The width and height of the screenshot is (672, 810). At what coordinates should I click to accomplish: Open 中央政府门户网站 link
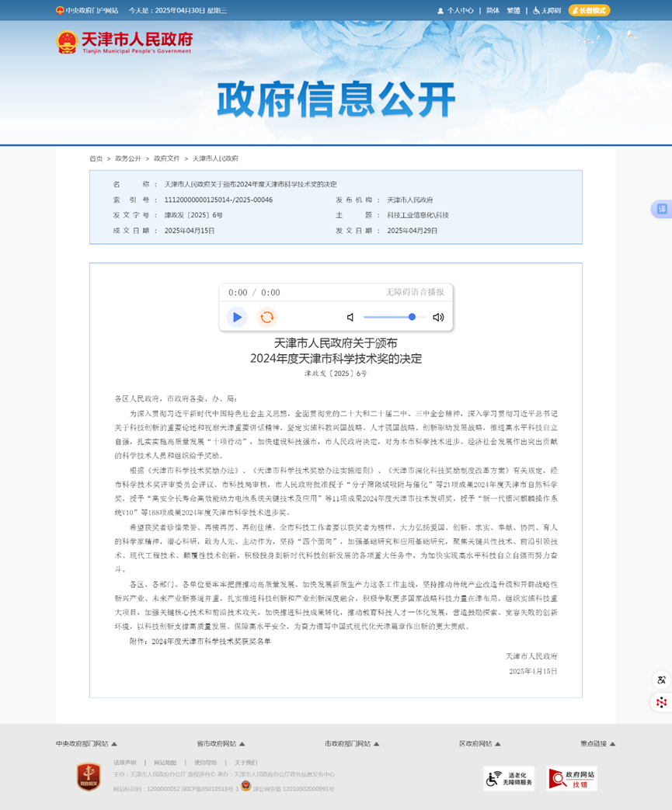click(87, 10)
